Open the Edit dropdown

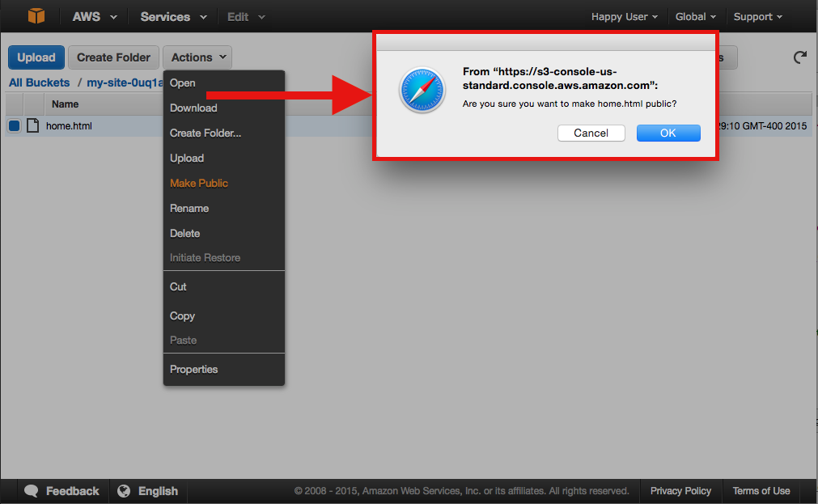246,17
